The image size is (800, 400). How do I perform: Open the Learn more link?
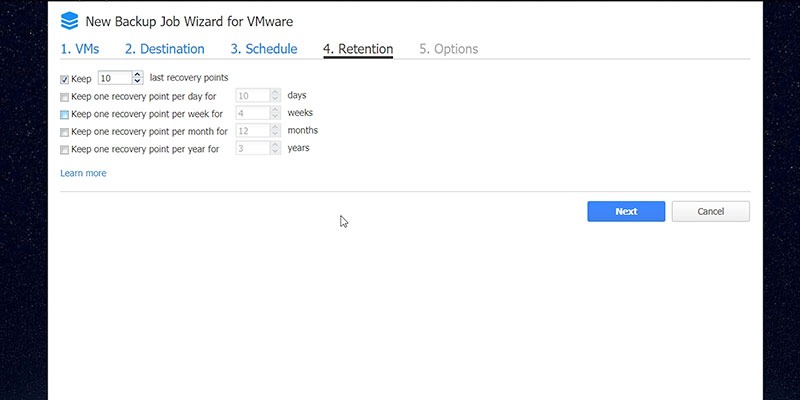[x=83, y=173]
